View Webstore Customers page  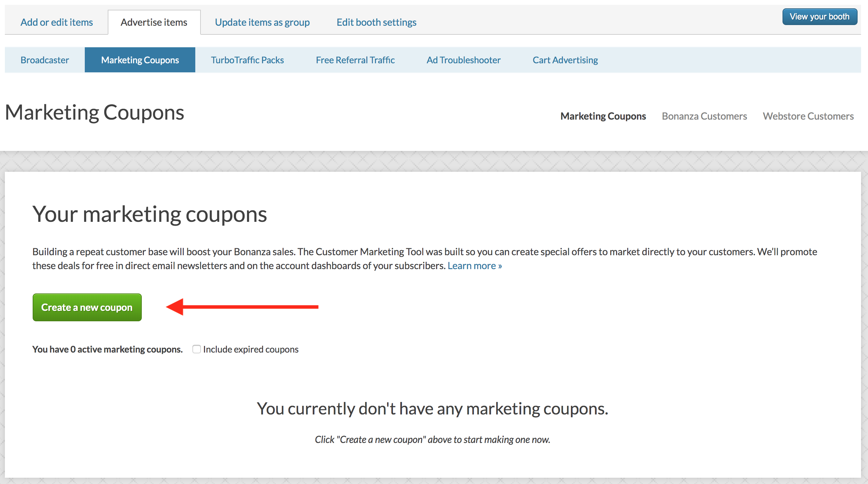808,116
